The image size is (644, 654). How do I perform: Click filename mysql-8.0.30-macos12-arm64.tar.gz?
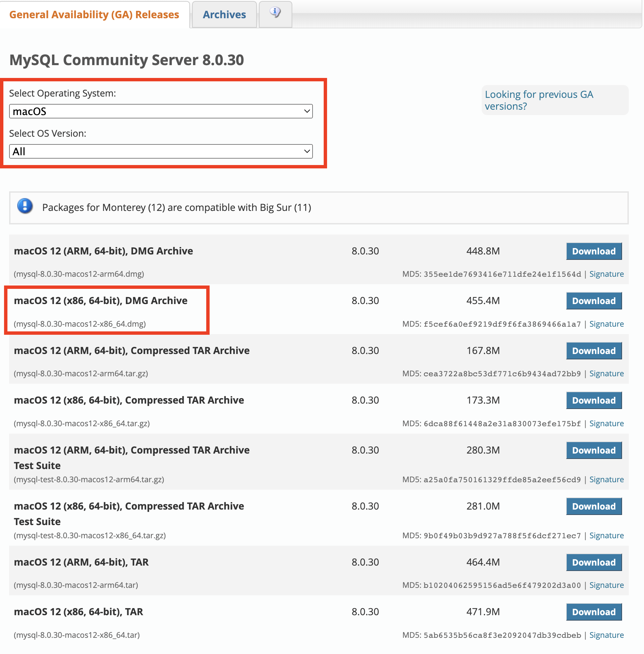(81, 374)
